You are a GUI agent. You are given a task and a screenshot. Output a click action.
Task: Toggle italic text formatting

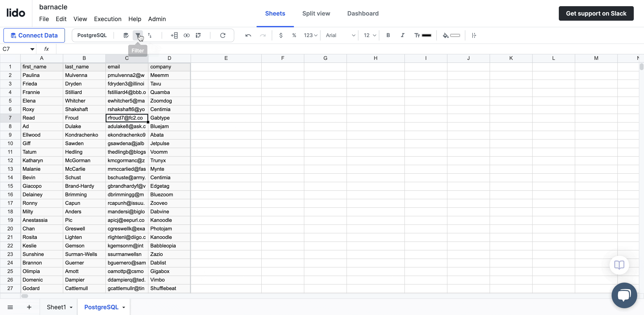pyautogui.click(x=402, y=35)
